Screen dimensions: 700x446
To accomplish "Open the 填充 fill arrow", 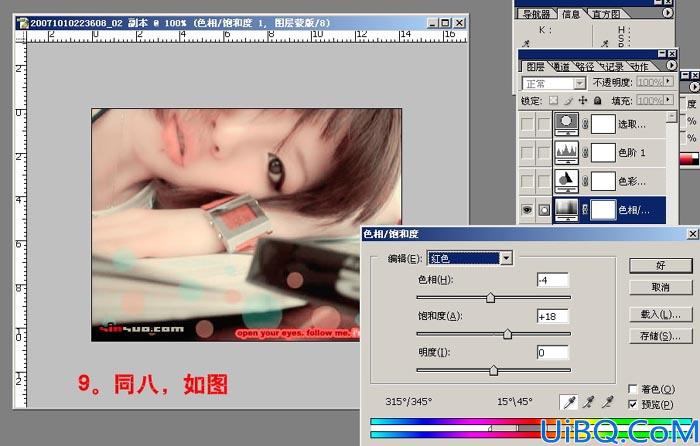I will (x=668, y=100).
